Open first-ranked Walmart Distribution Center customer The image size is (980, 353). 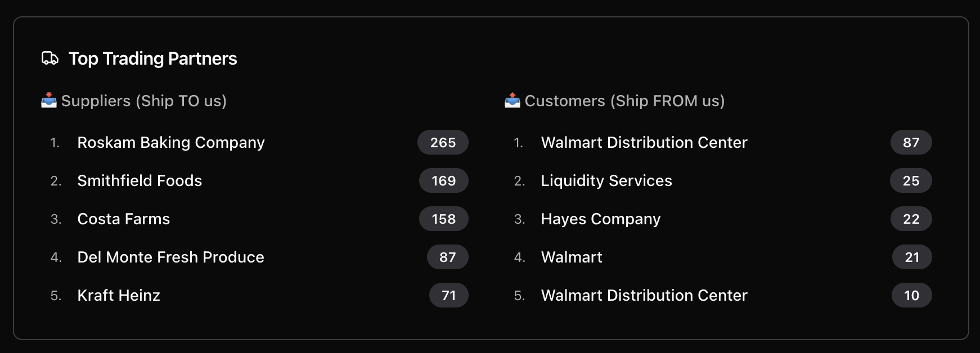click(x=644, y=143)
